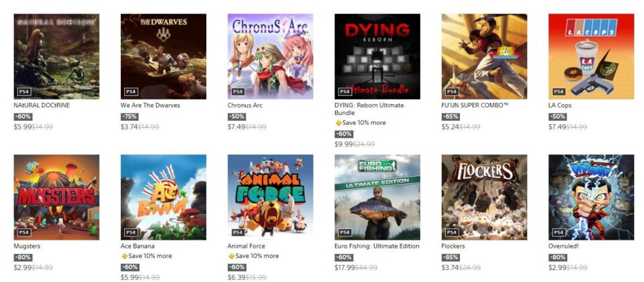Click the "Flockers" game title text
The height and width of the screenshot is (282, 644).
(453, 246)
